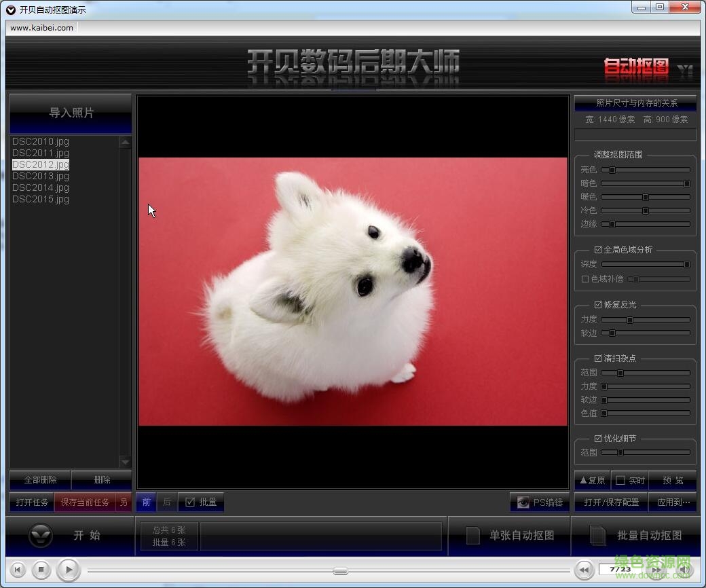This screenshot has width=706, height=588.
Task: Click the file list's bottom scroll arrow
Action: [124, 462]
